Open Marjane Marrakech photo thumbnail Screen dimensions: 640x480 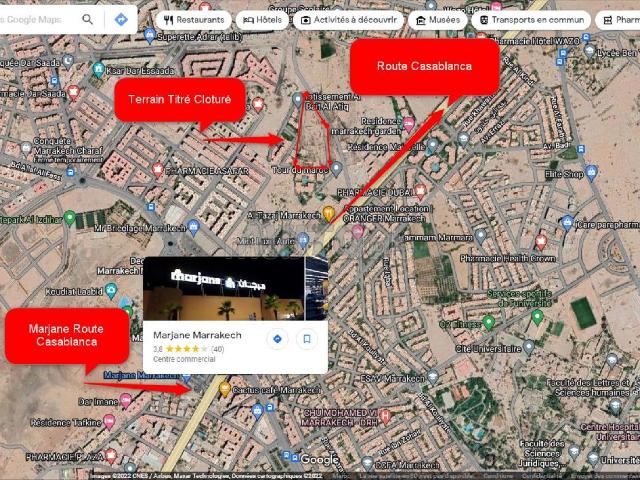tap(224, 289)
